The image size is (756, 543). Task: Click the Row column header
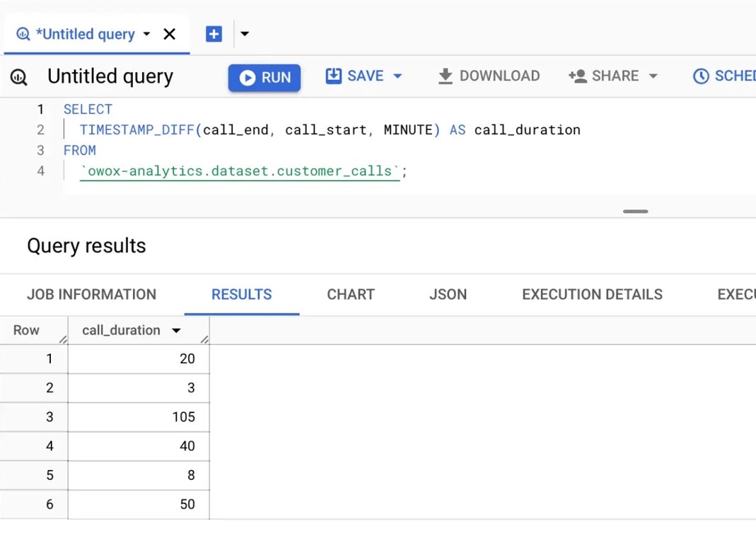(26, 330)
